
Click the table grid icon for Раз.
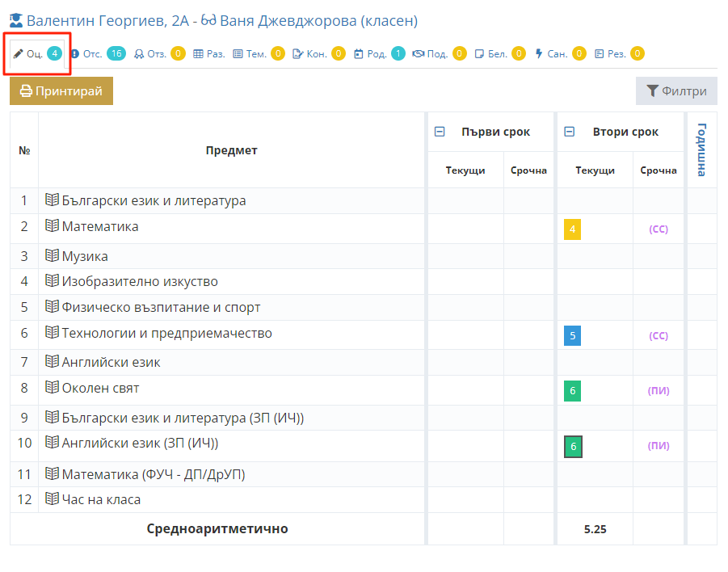pos(198,54)
